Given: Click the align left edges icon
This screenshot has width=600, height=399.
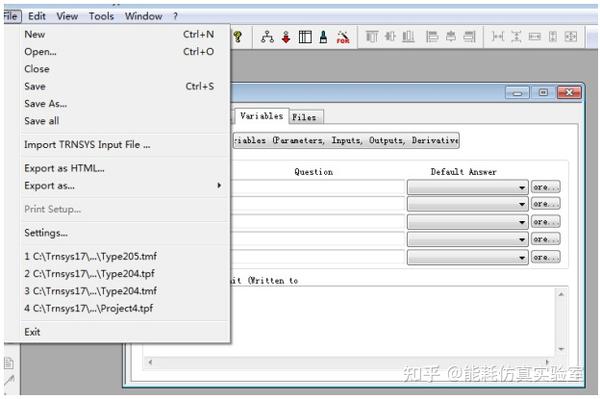Looking at the screenshot, I should 432,37.
